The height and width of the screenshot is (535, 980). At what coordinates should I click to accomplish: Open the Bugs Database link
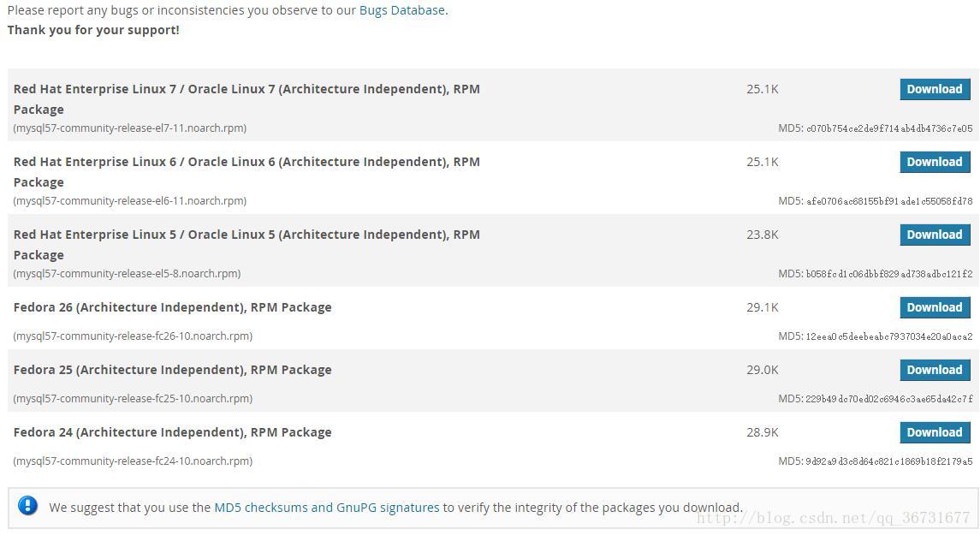(401, 10)
